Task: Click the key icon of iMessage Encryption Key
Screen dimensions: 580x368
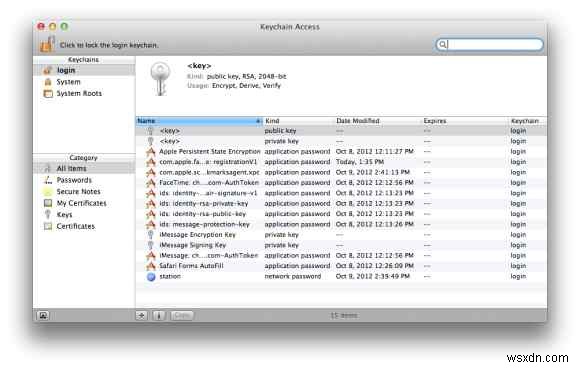Action: pos(151,234)
